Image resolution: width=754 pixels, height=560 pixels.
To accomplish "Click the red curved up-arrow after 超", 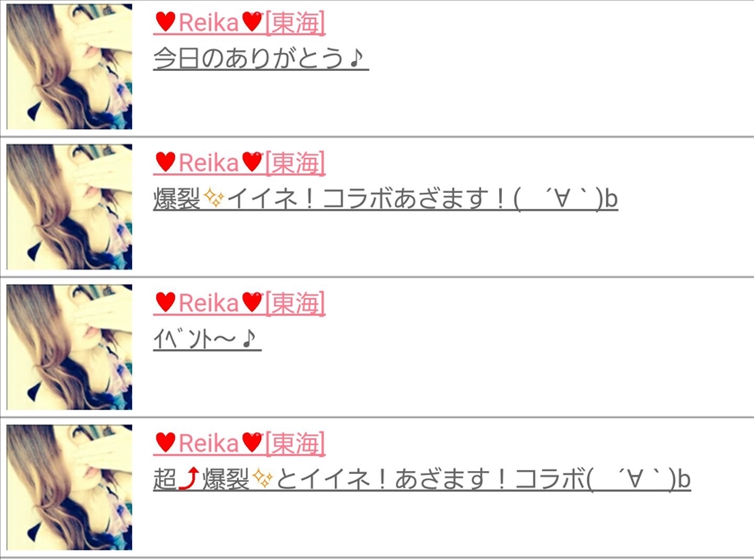I will (189, 478).
